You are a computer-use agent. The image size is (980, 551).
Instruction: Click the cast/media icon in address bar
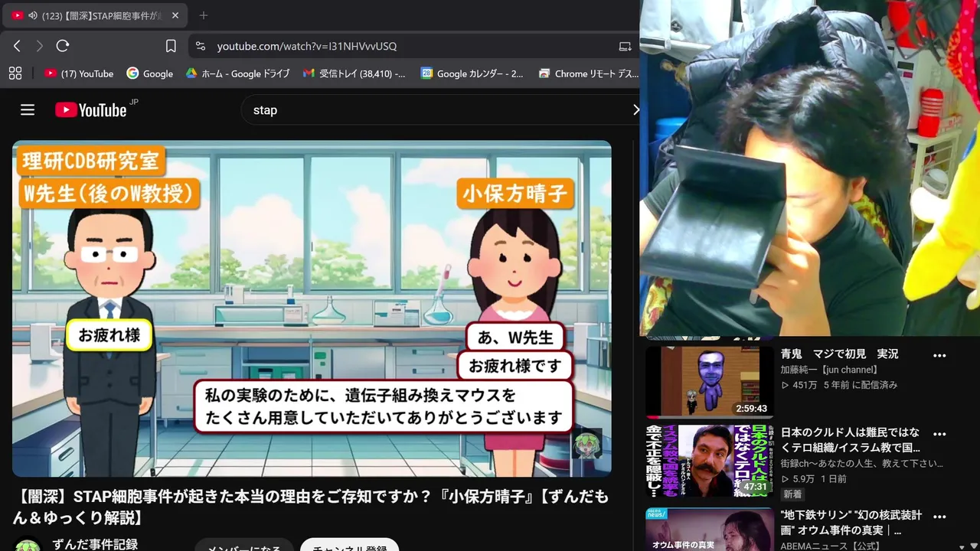pos(626,46)
